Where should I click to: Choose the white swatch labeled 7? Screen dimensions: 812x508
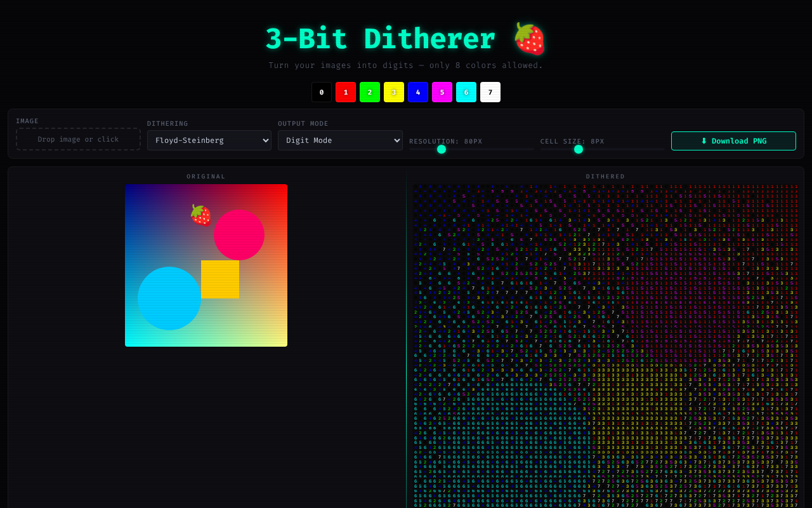(x=490, y=92)
